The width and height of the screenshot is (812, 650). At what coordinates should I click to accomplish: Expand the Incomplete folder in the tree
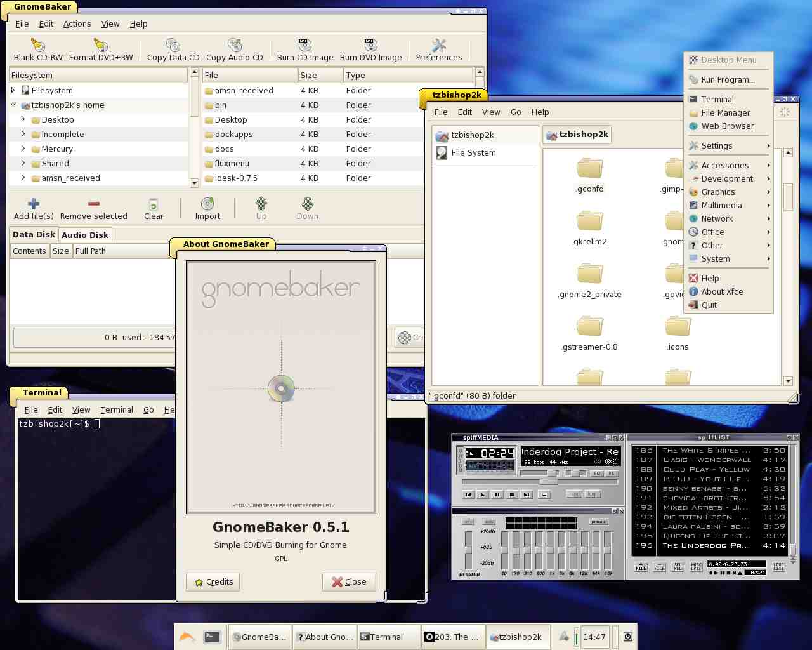(23, 134)
